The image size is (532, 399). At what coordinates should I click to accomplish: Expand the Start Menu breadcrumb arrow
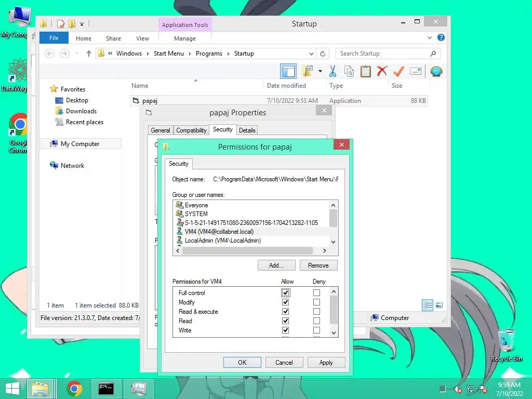[x=190, y=54]
